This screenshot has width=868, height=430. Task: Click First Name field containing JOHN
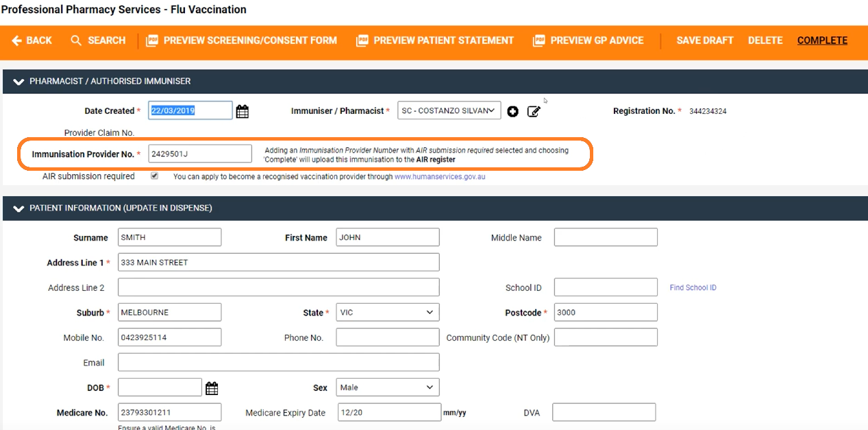[x=388, y=237]
